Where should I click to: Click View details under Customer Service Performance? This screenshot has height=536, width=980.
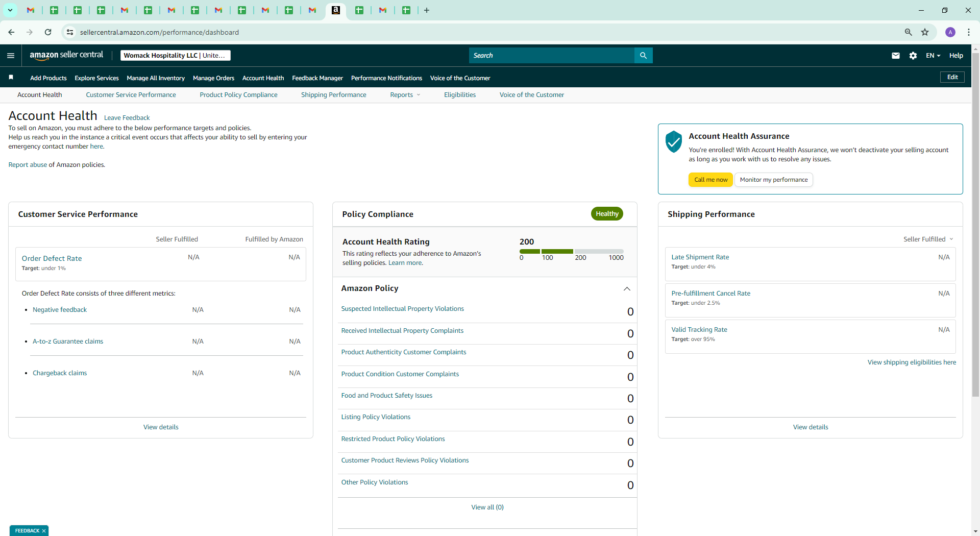(161, 427)
